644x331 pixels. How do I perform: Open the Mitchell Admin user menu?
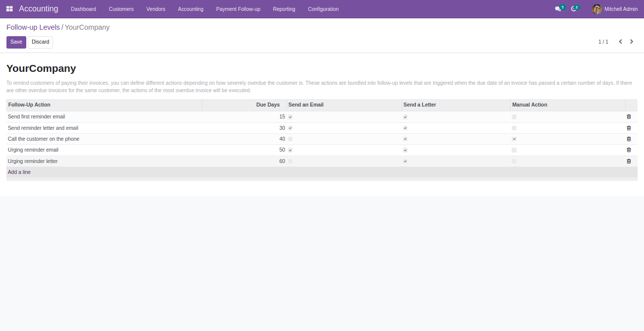615,9
